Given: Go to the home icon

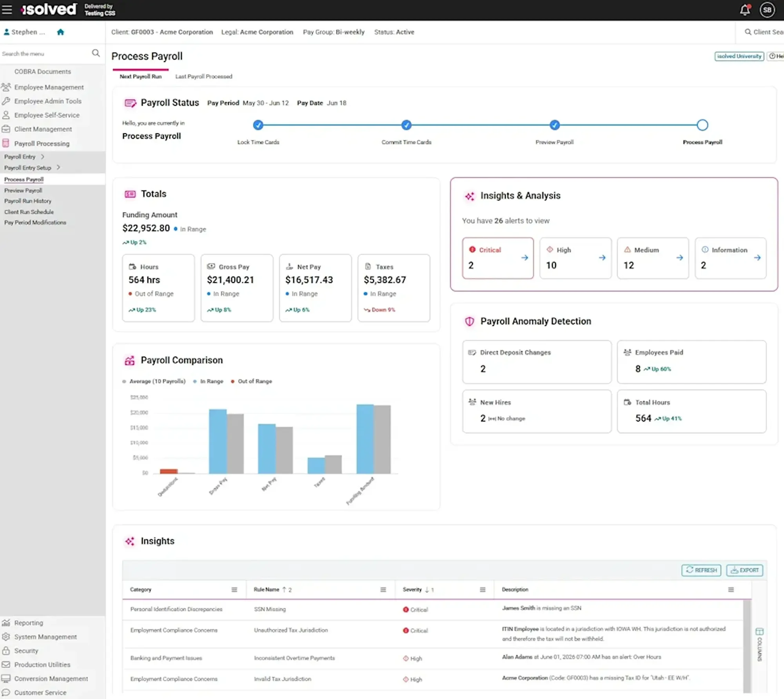Looking at the screenshot, I should [x=60, y=32].
